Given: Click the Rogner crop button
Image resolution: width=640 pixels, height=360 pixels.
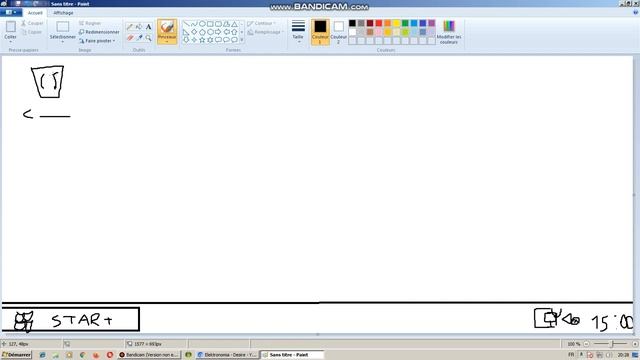Looking at the screenshot, I should point(90,23).
